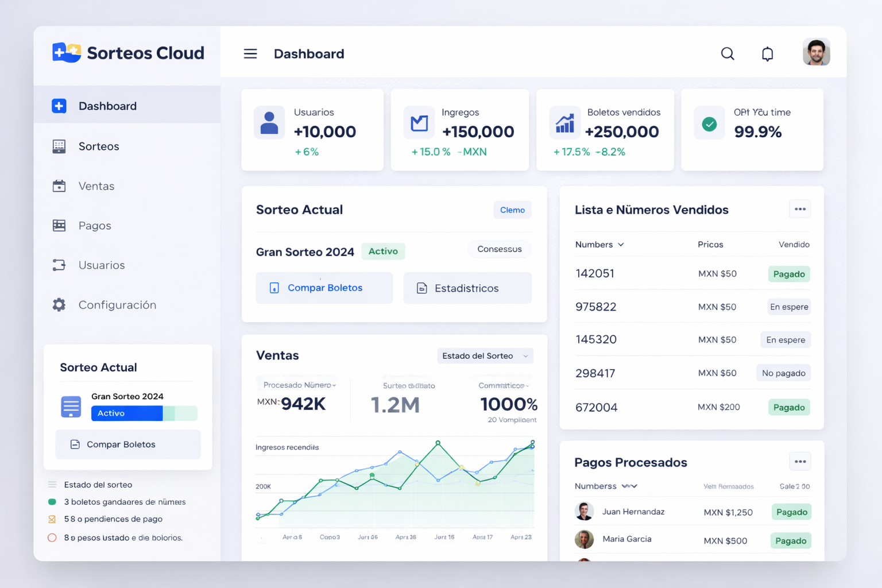Image resolution: width=882 pixels, height=588 pixels.
Task: Click the Compar Boletos button
Action: click(324, 288)
